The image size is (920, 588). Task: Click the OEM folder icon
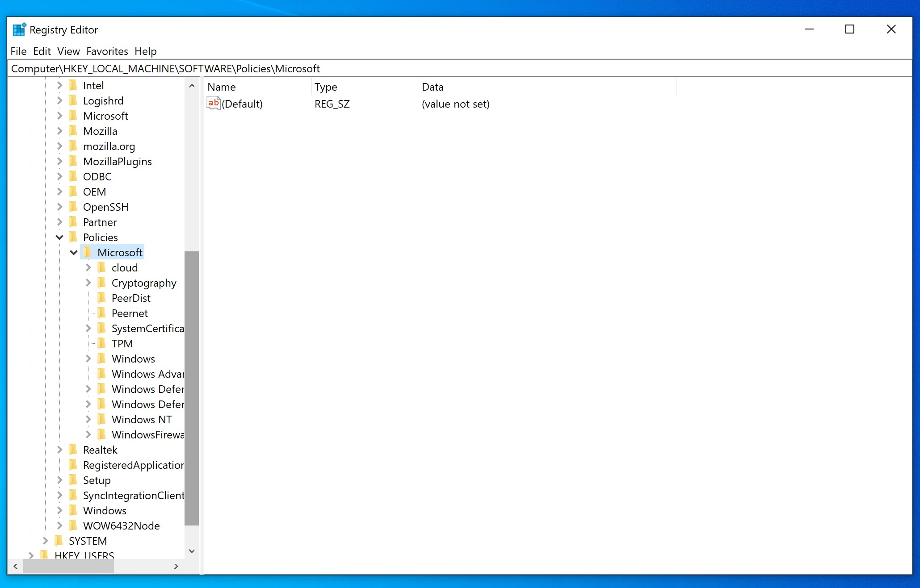point(73,192)
